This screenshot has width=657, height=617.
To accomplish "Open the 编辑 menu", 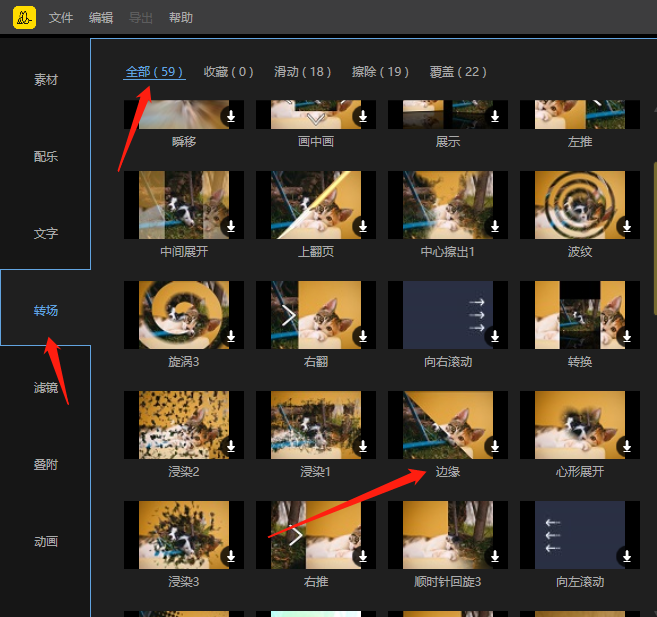I will click(101, 18).
